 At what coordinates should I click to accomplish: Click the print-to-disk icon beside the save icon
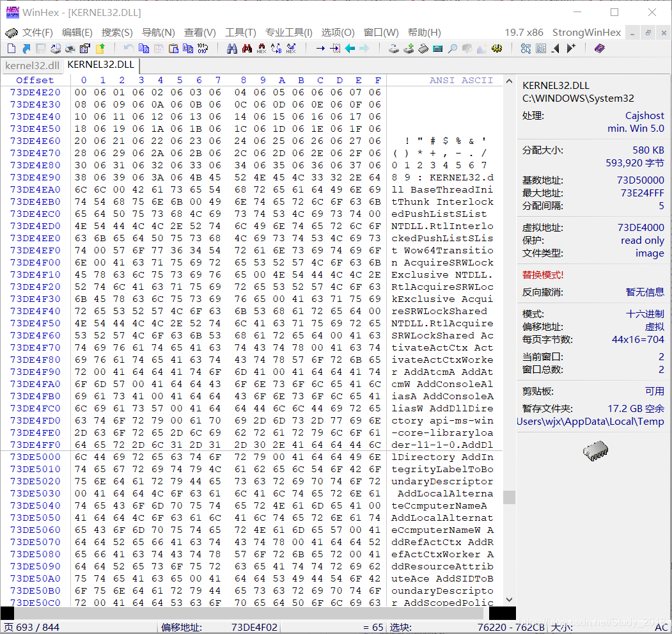coord(56,49)
